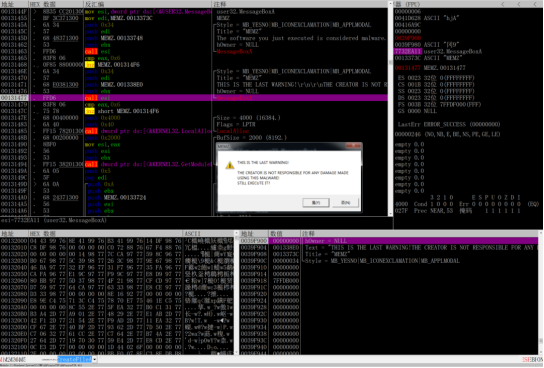This screenshot has width=544, height=368.
Task: Click the first left arrow in registers header
Action: pos(503,4)
